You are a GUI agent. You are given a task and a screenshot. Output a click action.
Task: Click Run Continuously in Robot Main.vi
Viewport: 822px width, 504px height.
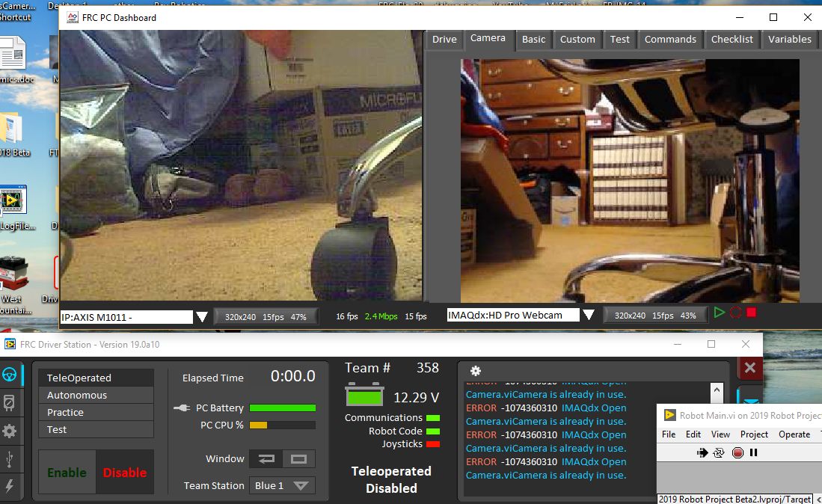point(719,452)
